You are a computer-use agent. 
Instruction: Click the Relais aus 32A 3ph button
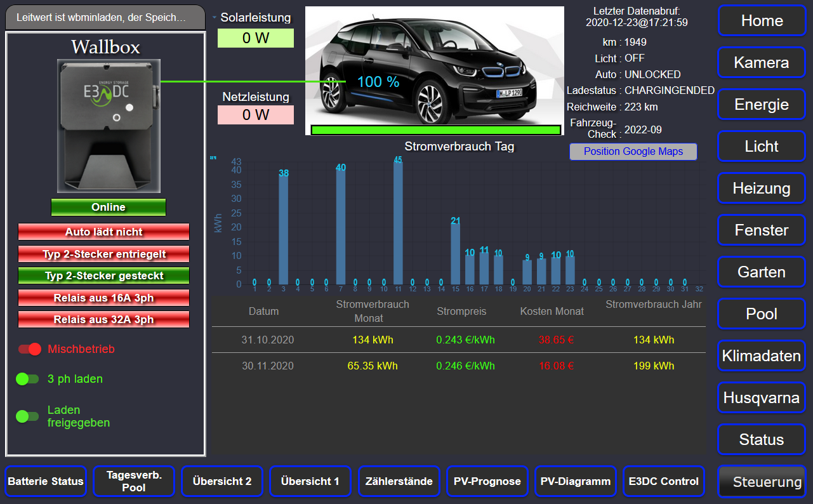coord(103,319)
